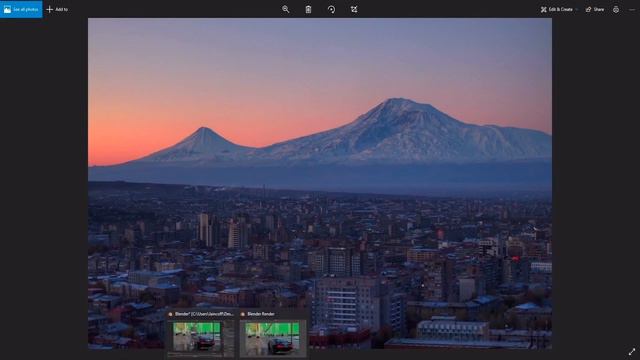Image resolution: width=640 pixels, height=360 pixels.
Task: Enter fullscreen with diagonal arrows icon
Action: click(632, 351)
